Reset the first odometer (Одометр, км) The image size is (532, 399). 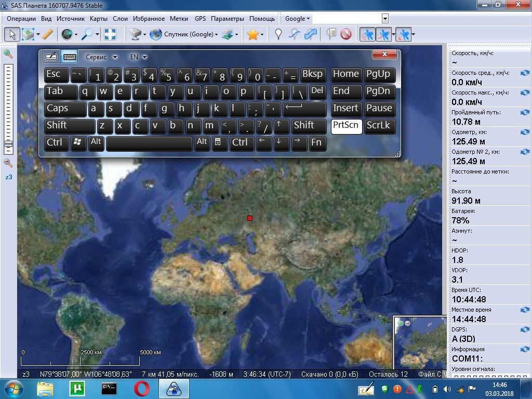pos(525,132)
